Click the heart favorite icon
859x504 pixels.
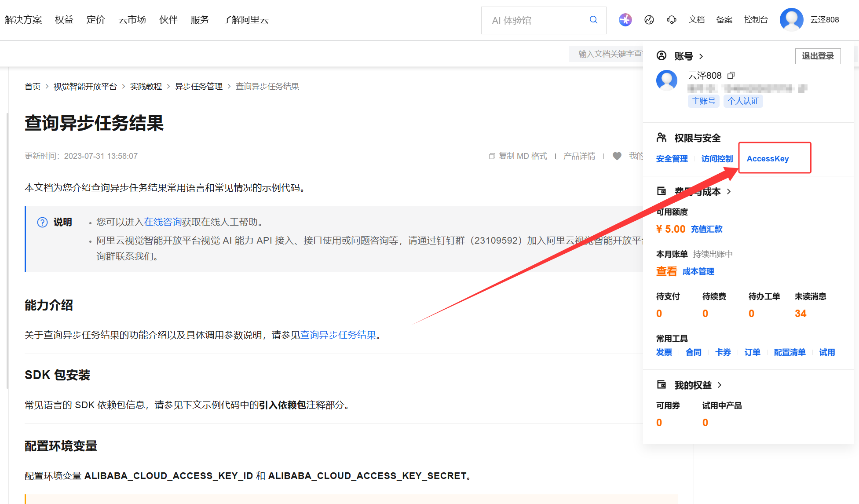click(617, 156)
